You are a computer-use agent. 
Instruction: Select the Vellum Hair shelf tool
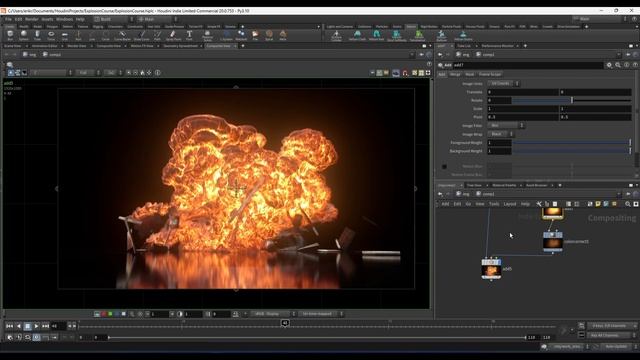pyautogui.click(x=376, y=35)
